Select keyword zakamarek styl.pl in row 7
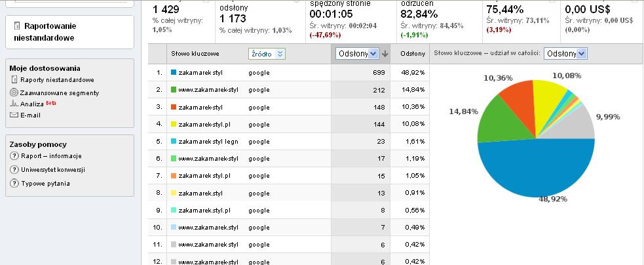The height and width of the screenshot is (265, 644). pyautogui.click(x=204, y=176)
